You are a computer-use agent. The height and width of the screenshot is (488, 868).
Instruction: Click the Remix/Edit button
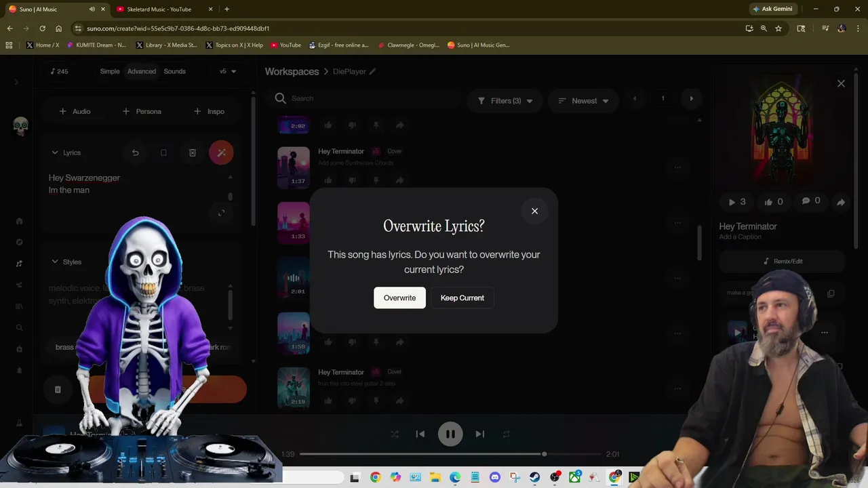[x=783, y=261]
